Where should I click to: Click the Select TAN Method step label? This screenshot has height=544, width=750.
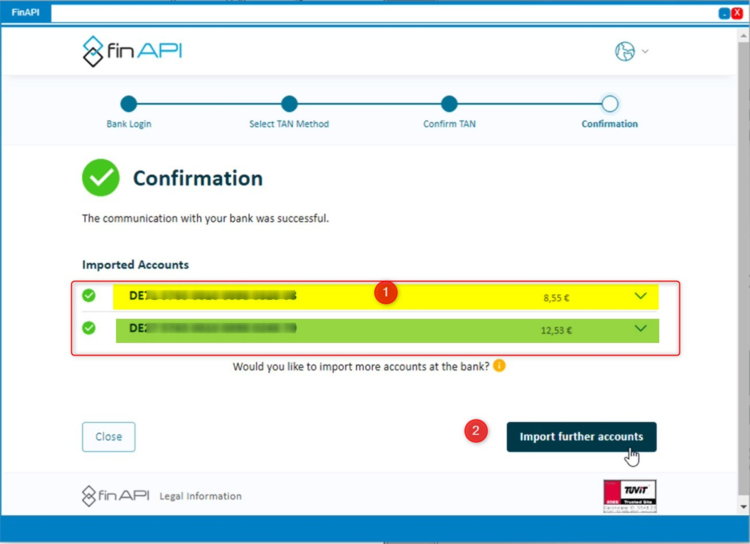point(289,124)
